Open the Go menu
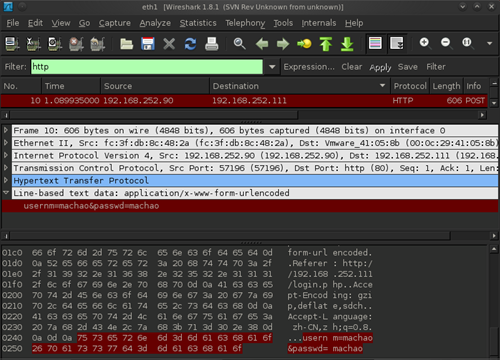The height and width of the screenshot is (360, 500). tap(84, 23)
